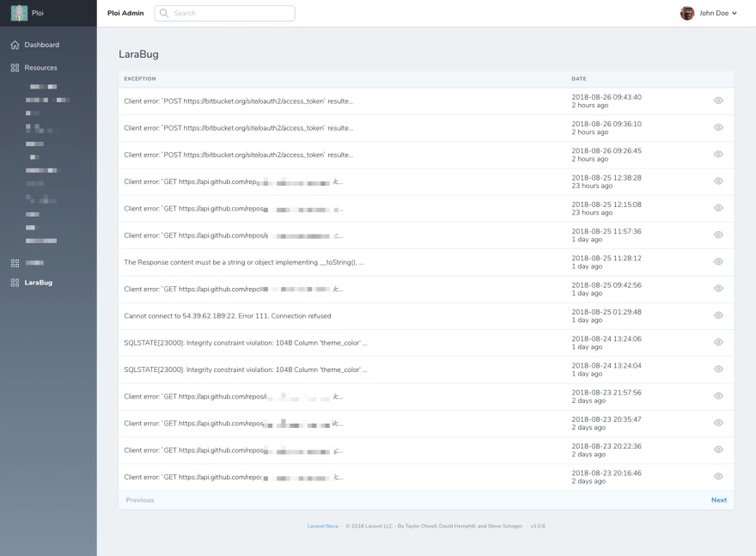View the Cannot connect exception eye icon
The image size is (756, 556).
click(x=718, y=315)
